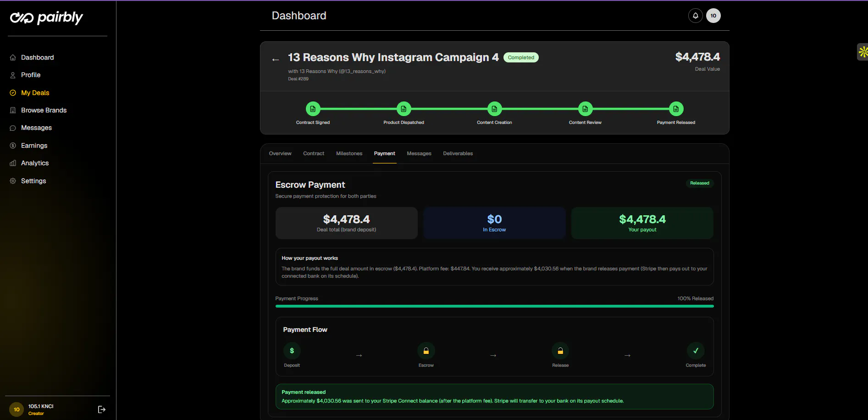Select the Payment Released milestone icon

(676, 109)
